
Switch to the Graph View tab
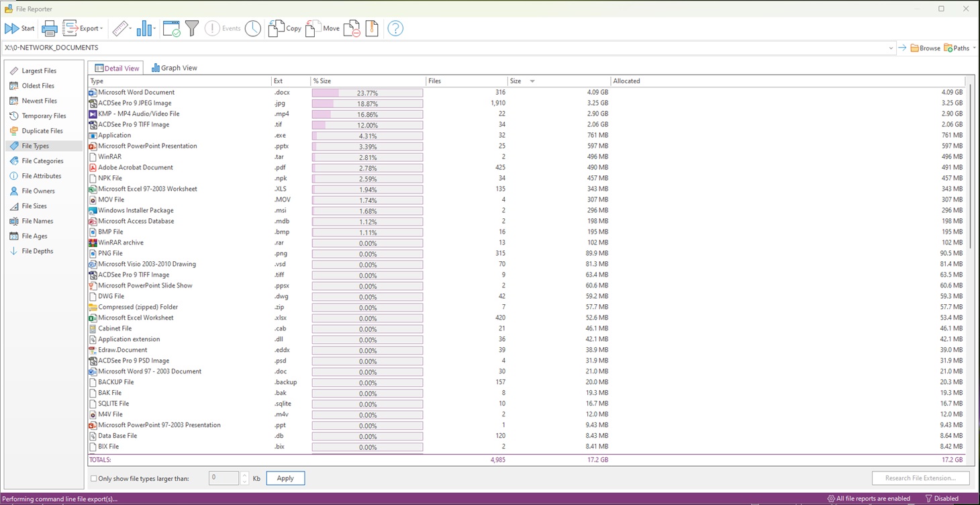(175, 68)
